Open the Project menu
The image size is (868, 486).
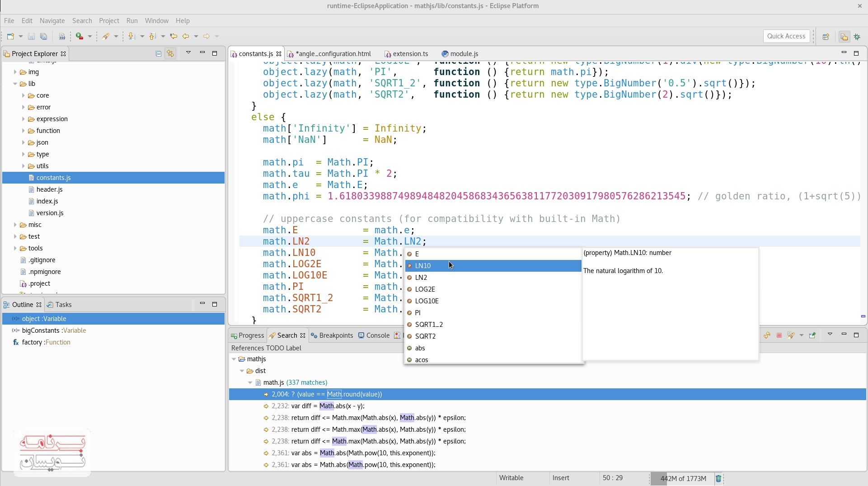tap(109, 21)
